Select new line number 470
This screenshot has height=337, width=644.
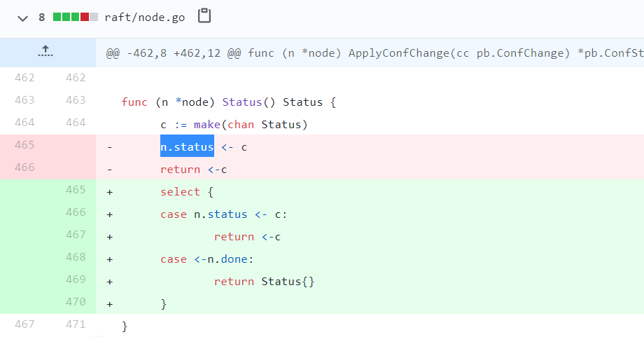[x=75, y=302]
